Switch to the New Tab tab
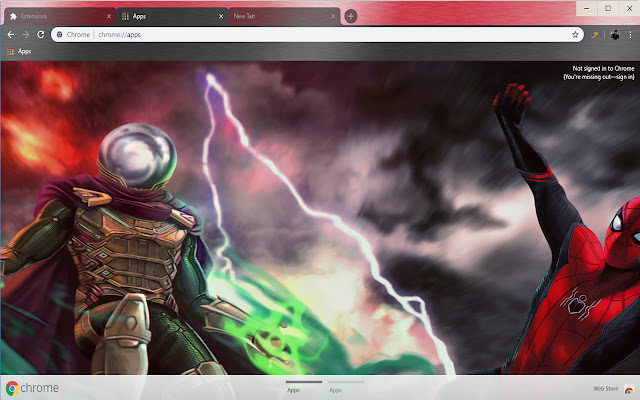Image resolution: width=640 pixels, height=400 pixels. pyautogui.click(x=284, y=16)
